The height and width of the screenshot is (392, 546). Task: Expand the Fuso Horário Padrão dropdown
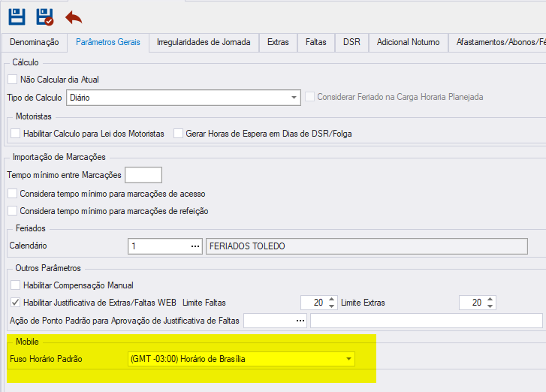pyautogui.click(x=348, y=359)
